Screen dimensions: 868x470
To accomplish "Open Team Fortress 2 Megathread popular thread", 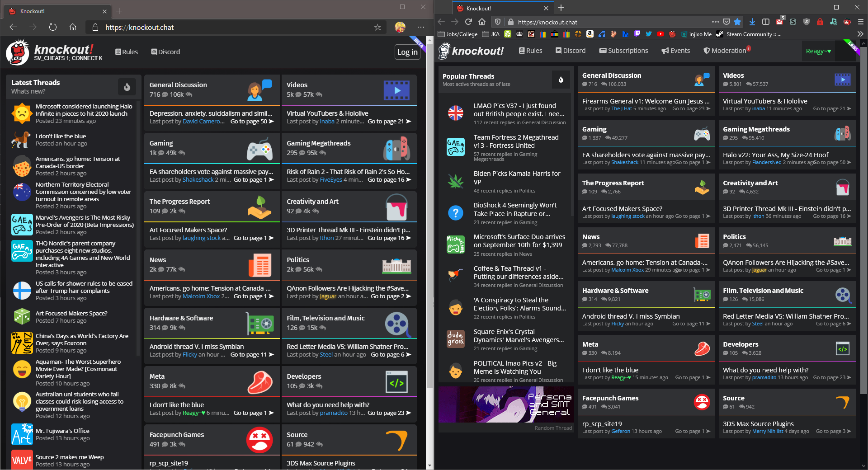I will [x=516, y=141].
